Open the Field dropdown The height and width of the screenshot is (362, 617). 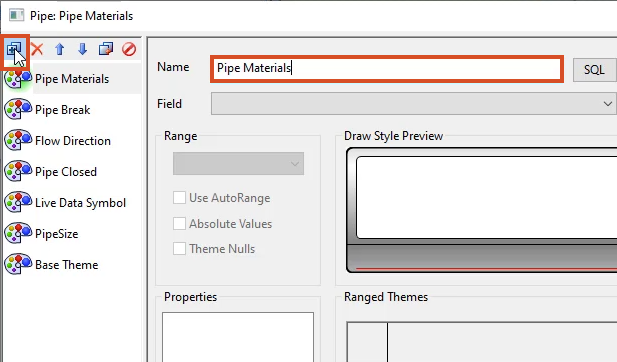(x=414, y=104)
